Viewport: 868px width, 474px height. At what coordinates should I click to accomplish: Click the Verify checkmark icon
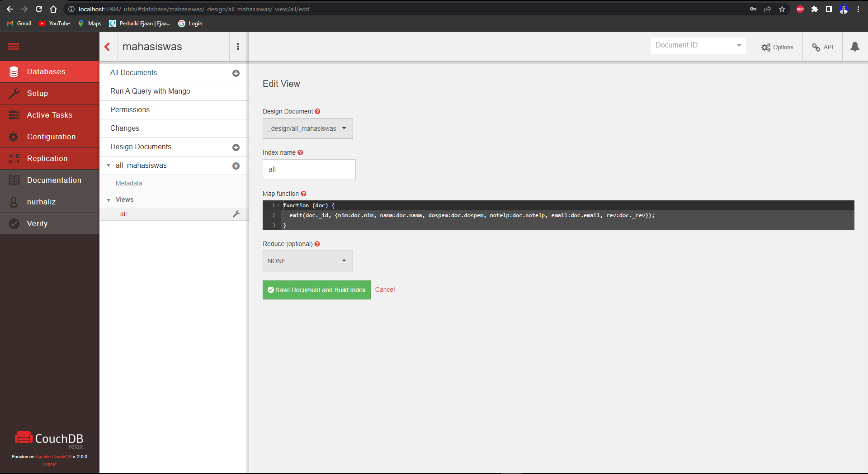[14, 223]
